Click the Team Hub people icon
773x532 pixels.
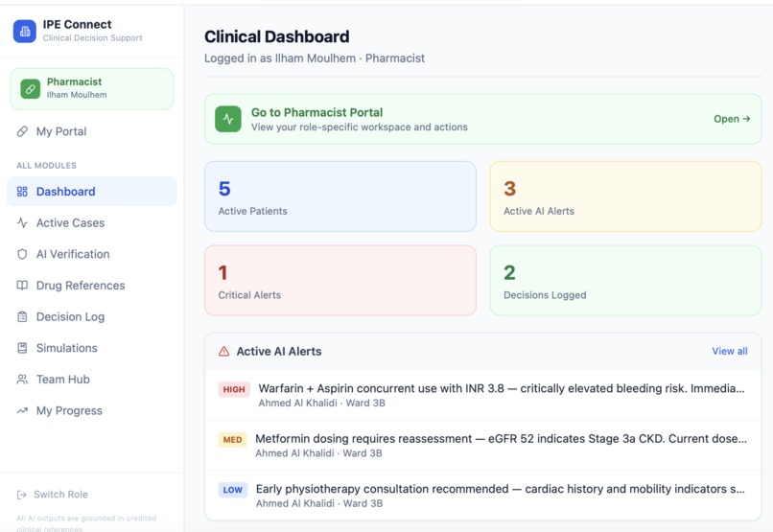coord(22,380)
